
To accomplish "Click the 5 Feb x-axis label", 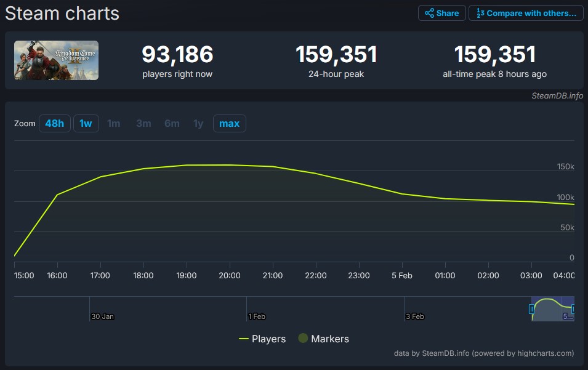I will (402, 276).
